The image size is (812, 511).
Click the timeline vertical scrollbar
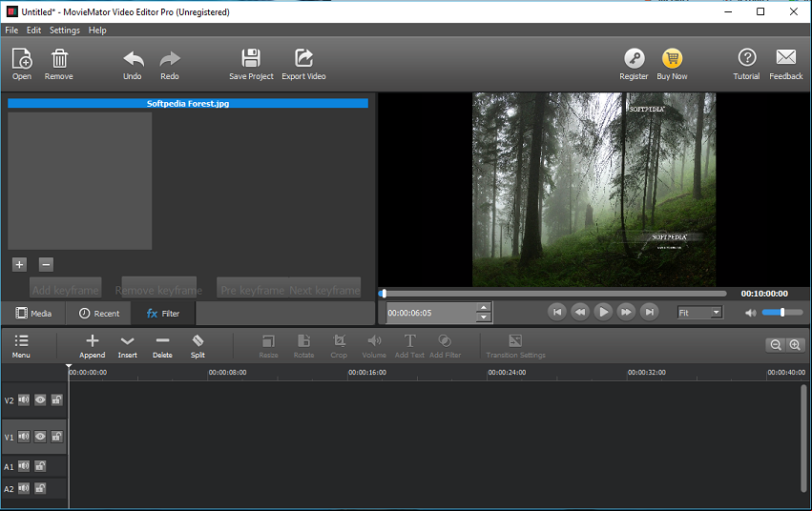point(803,439)
